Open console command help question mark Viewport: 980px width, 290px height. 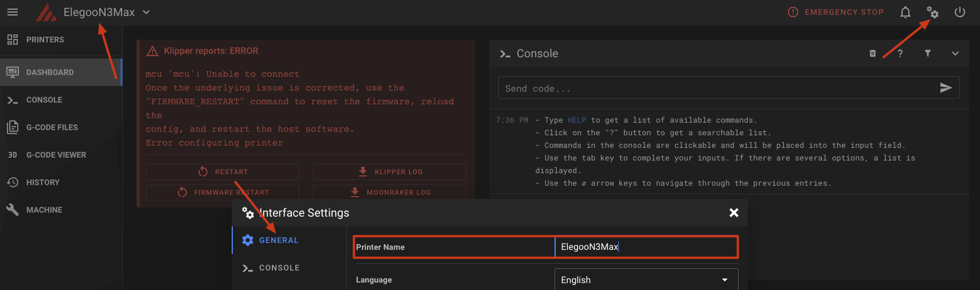(900, 53)
